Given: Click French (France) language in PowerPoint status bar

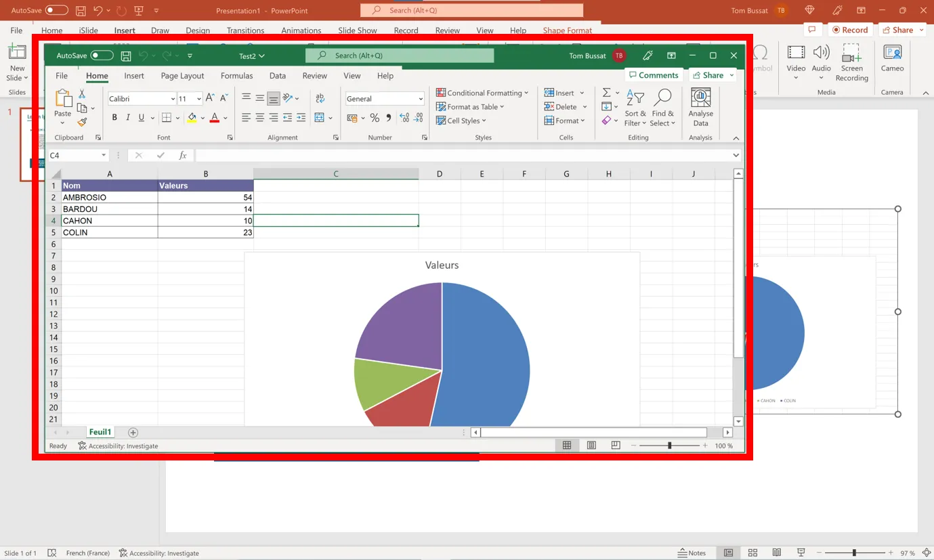Looking at the screenshot, I should click(88, 553).
